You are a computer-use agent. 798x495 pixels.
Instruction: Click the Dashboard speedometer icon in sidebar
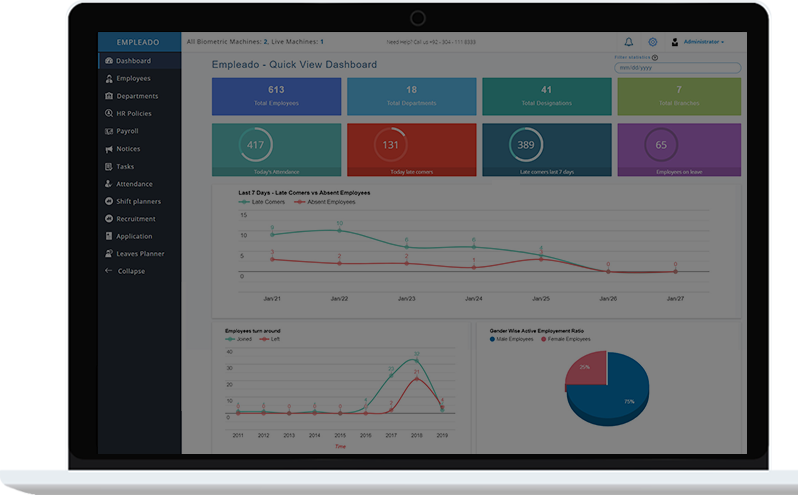[x=108, y=61]
